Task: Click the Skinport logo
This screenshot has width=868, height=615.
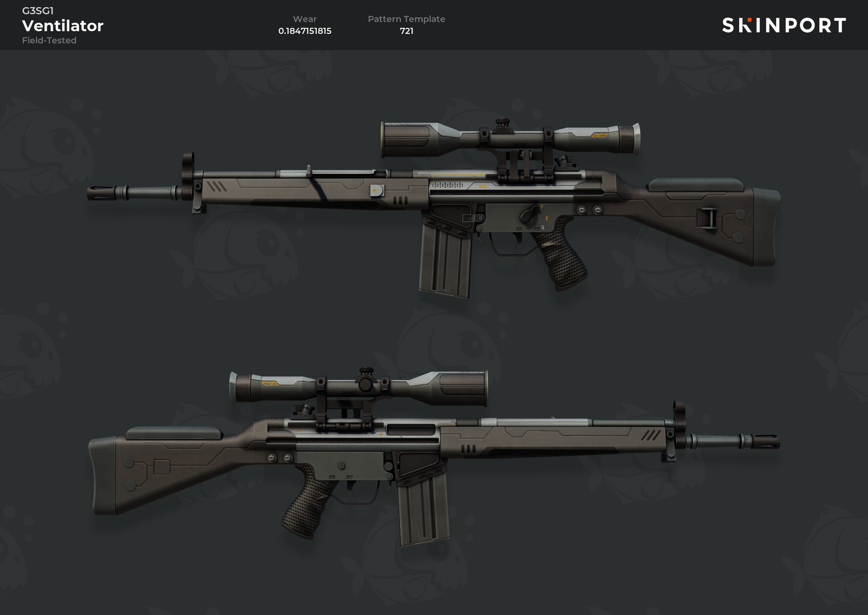Action: 784,25
